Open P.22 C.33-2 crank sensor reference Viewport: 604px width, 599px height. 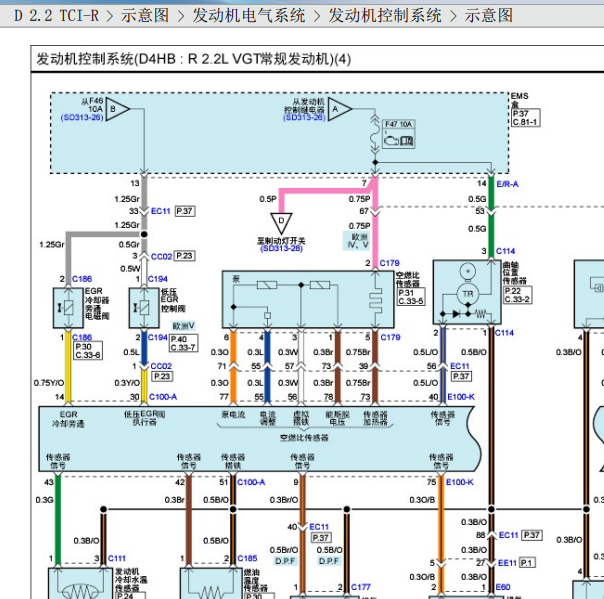click(517, 295)
